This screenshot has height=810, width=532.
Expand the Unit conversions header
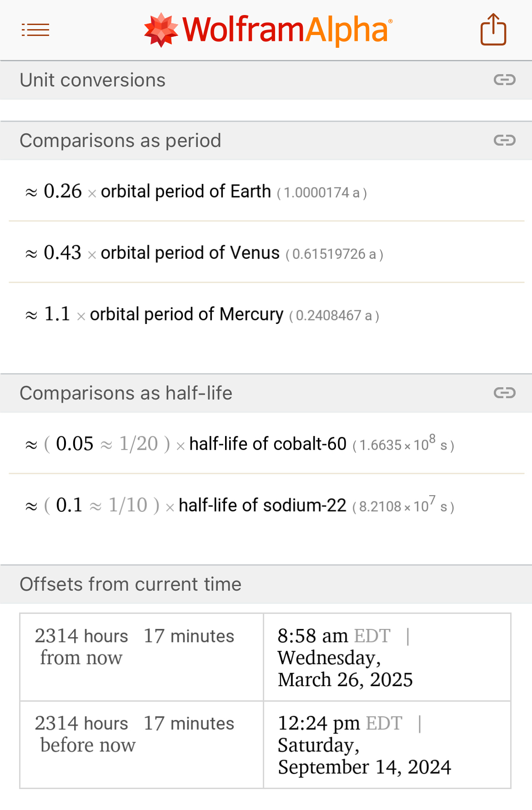coord(93,80)
